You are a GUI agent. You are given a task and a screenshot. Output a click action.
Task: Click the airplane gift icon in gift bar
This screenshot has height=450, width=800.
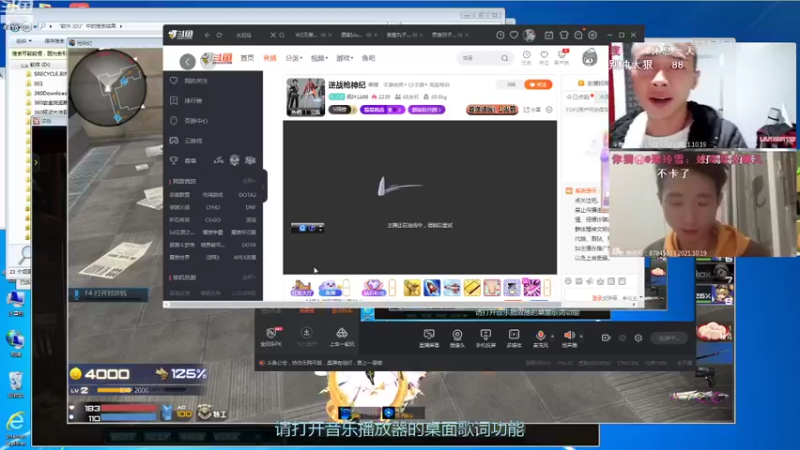[x=452, y=288]
